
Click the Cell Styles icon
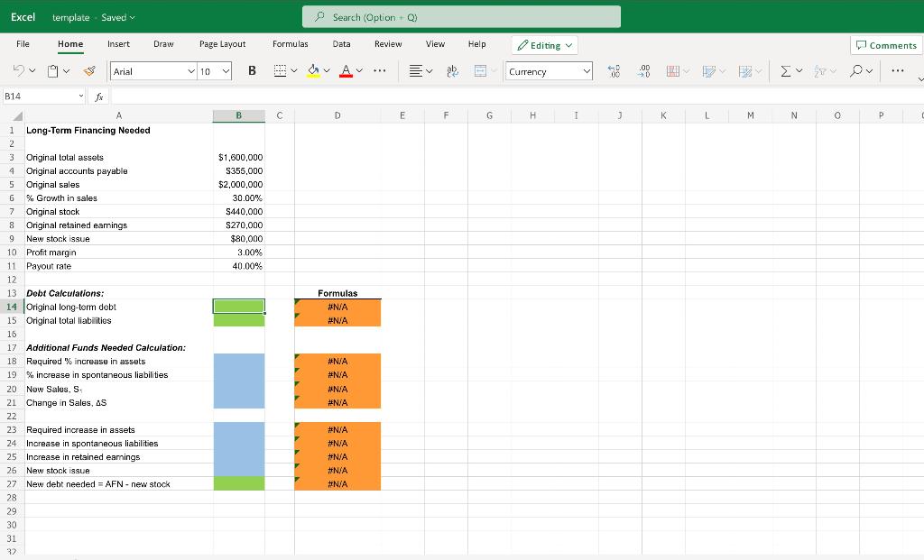[x=744, y=70]
